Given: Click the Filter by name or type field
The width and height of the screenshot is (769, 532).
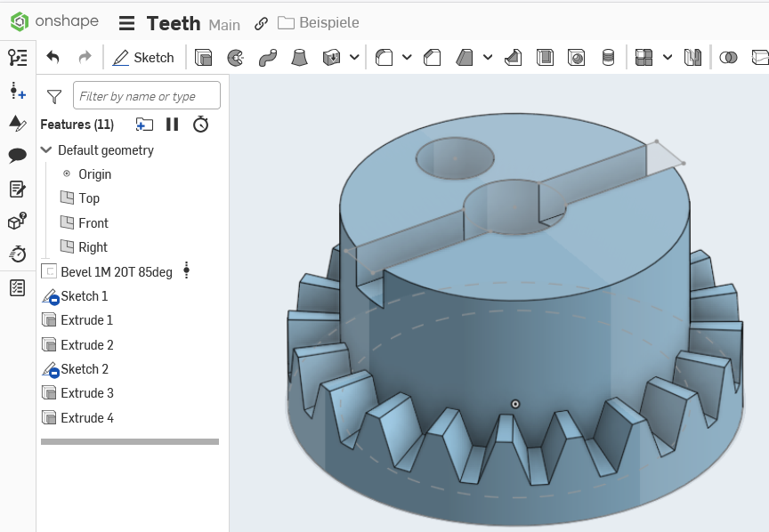Looking at the screenshot, I should [147, 96].
